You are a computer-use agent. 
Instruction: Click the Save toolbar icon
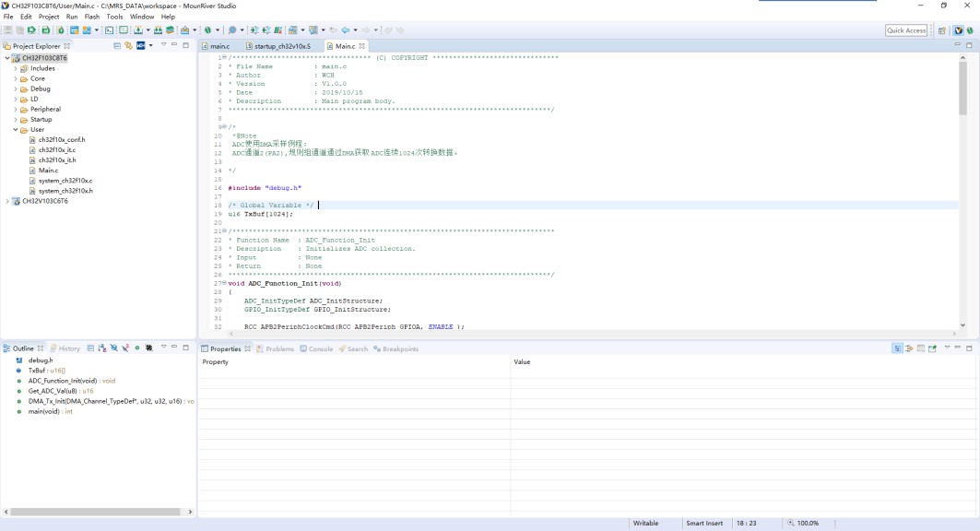[x=8, y=30]
